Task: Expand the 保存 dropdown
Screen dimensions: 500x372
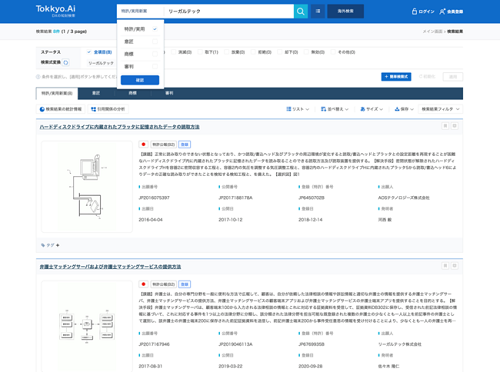Action: click(404, 109)
